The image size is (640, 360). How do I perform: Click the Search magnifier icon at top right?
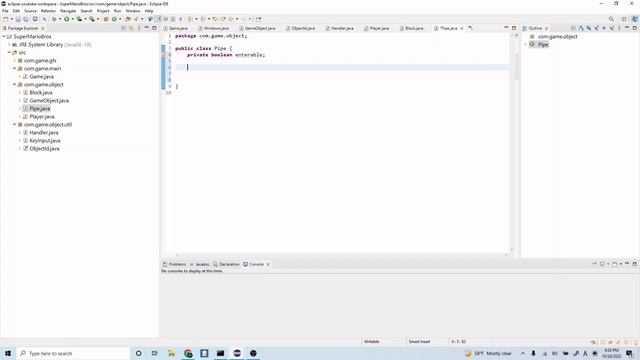point(611,19)
